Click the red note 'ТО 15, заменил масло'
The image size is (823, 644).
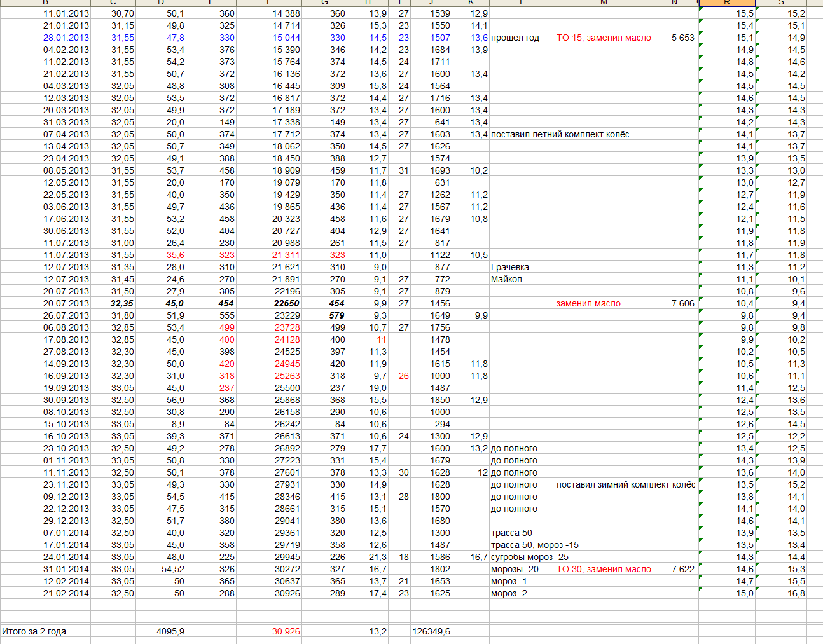tap(604, 38)
